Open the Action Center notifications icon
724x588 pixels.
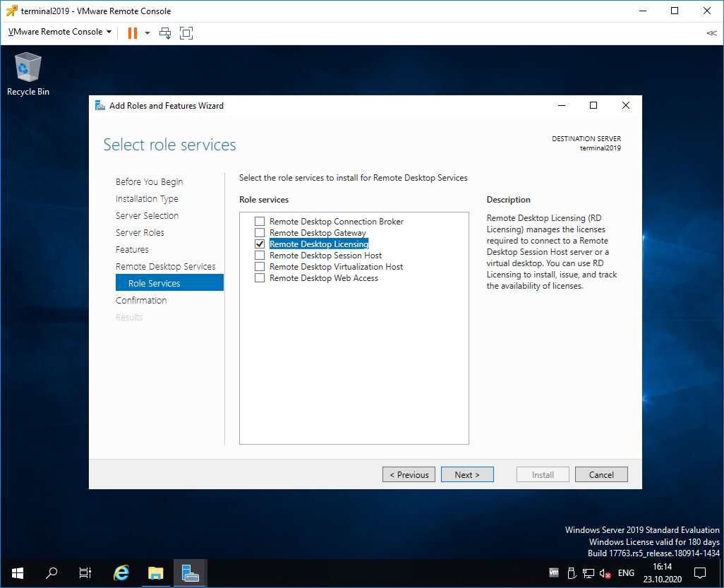tap(700, 572)
